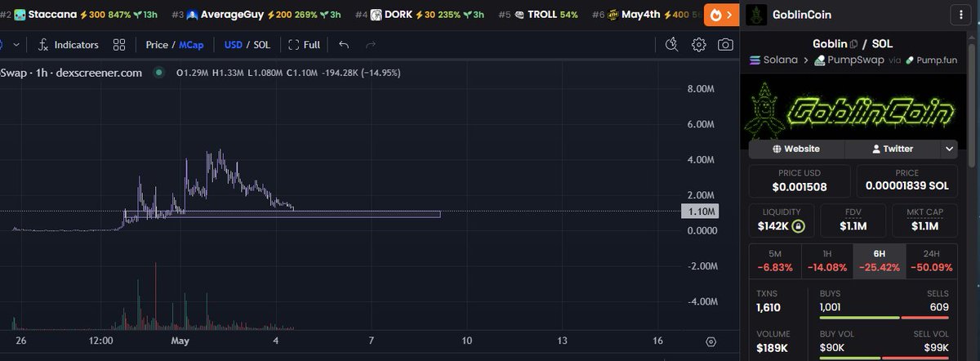Open the chart layout grid icon

[x=119, y=45]
